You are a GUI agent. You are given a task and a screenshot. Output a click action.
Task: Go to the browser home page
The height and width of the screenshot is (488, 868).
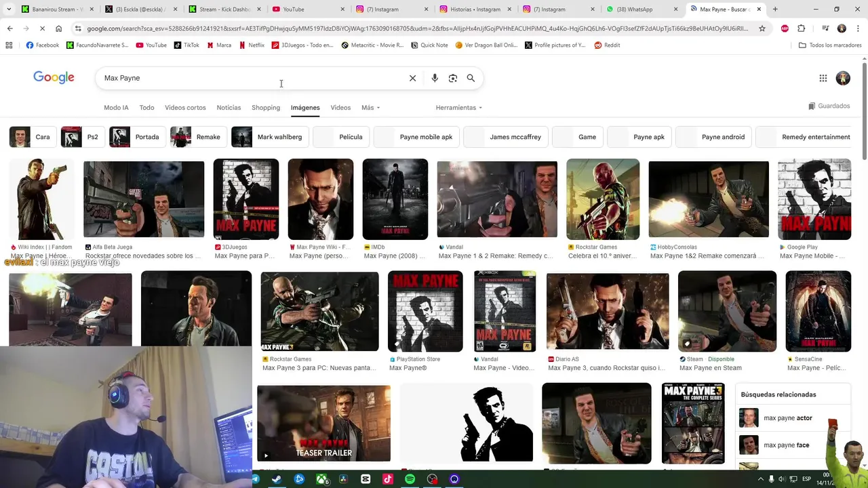pos(58,28)
